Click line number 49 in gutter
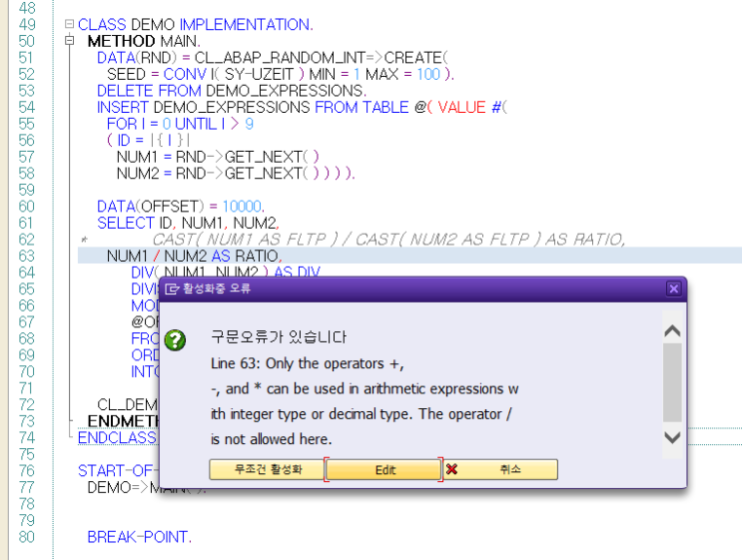The width and height of the screenshot is (742, 560). click(x=27, y=24)
